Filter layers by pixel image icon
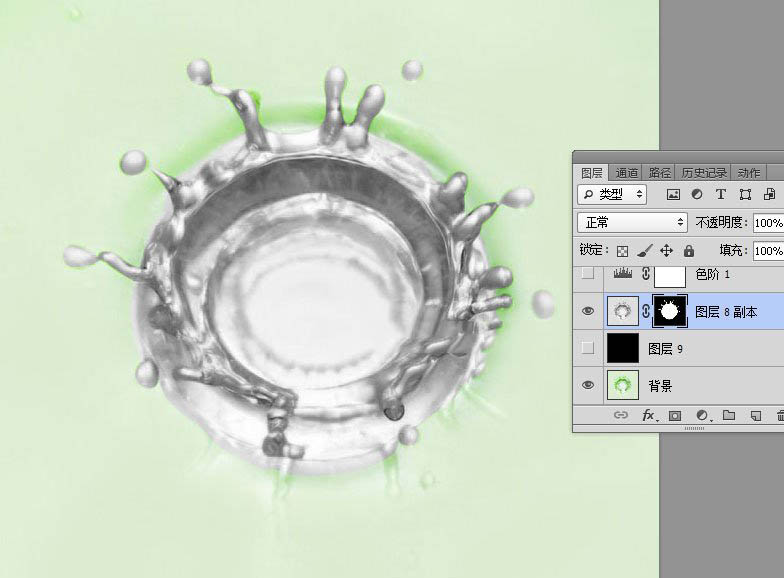This screenshot has width=784, height=578. tap(674, 194)
